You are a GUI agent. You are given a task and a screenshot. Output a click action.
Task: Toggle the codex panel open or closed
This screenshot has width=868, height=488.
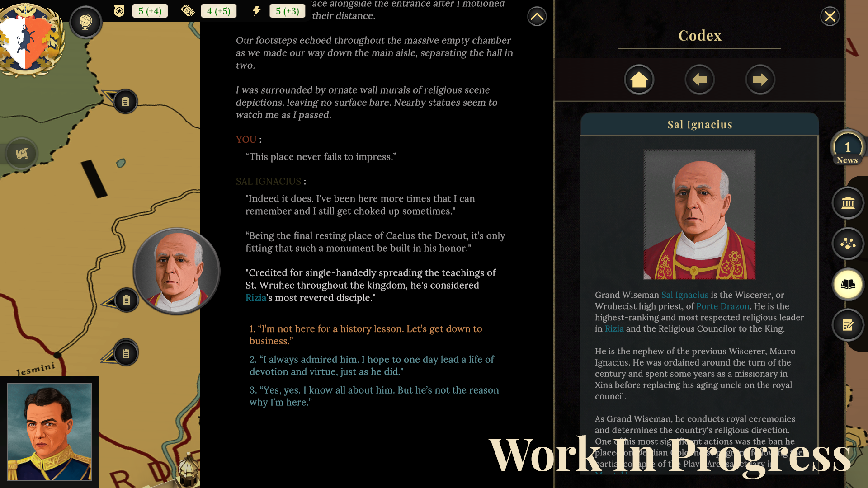(x=848, y=284)
